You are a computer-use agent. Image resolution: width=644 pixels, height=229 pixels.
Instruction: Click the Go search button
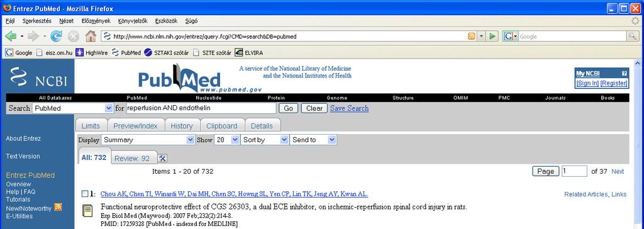pos(288,108)
